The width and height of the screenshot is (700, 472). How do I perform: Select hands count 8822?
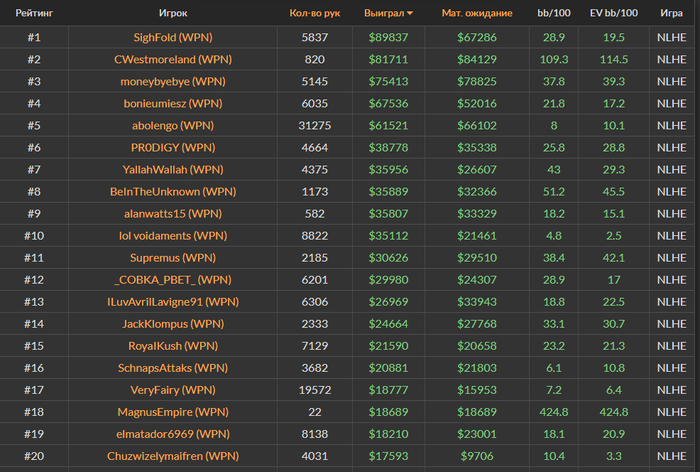[x=315, y=235]
